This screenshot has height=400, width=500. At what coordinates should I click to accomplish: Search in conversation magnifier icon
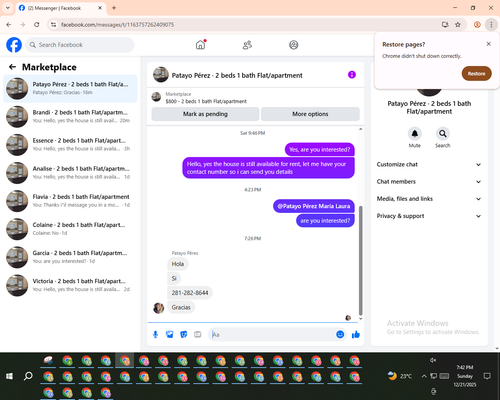click(443, 134)
